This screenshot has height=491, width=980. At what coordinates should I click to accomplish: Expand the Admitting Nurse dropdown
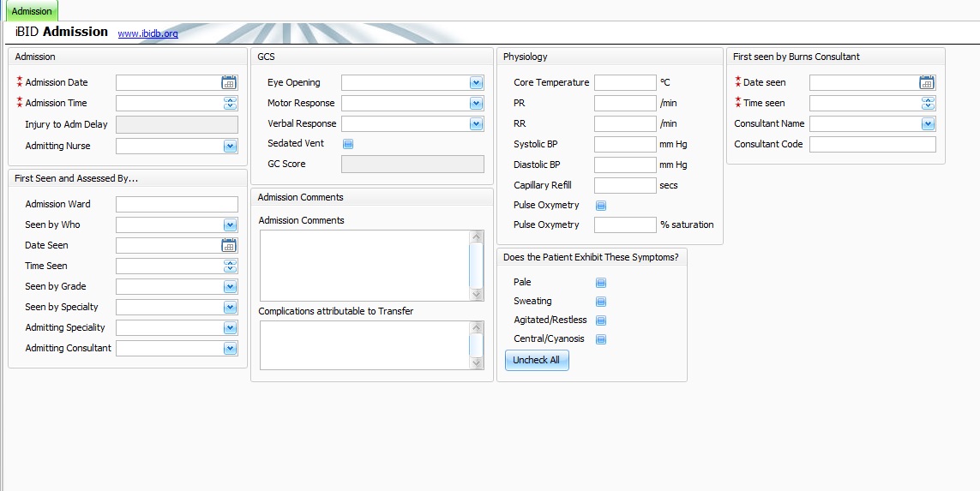click(229, 147)
